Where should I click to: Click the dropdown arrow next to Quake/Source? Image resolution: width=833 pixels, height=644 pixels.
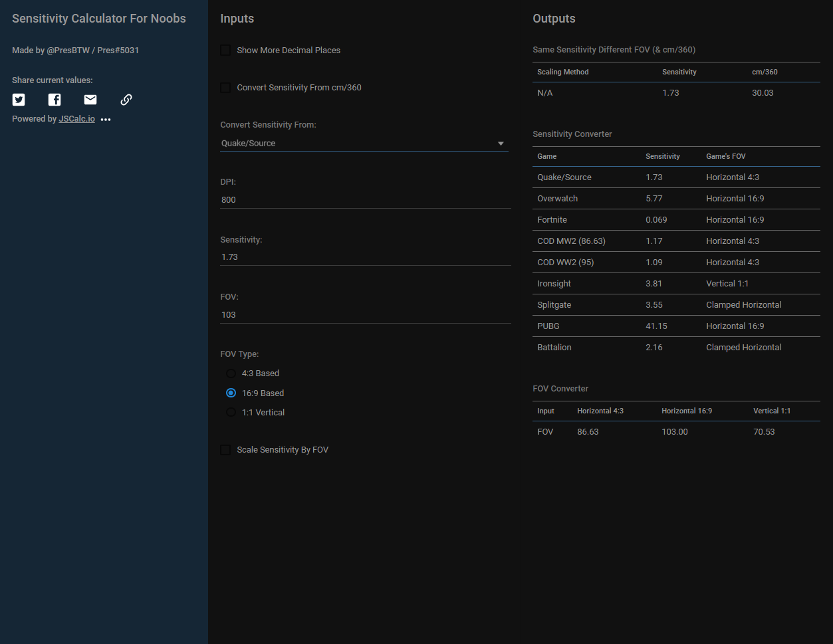[501, 144]
